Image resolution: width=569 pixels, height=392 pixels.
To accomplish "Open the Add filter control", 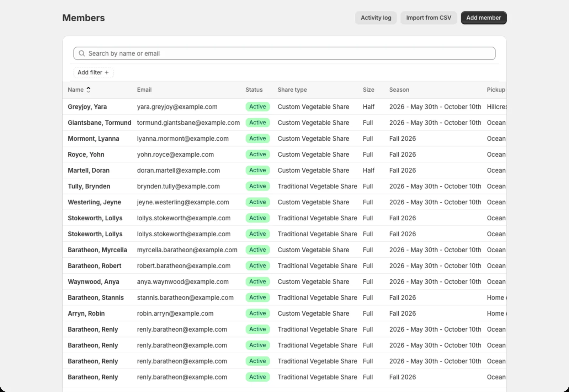I will pos(93,73).
